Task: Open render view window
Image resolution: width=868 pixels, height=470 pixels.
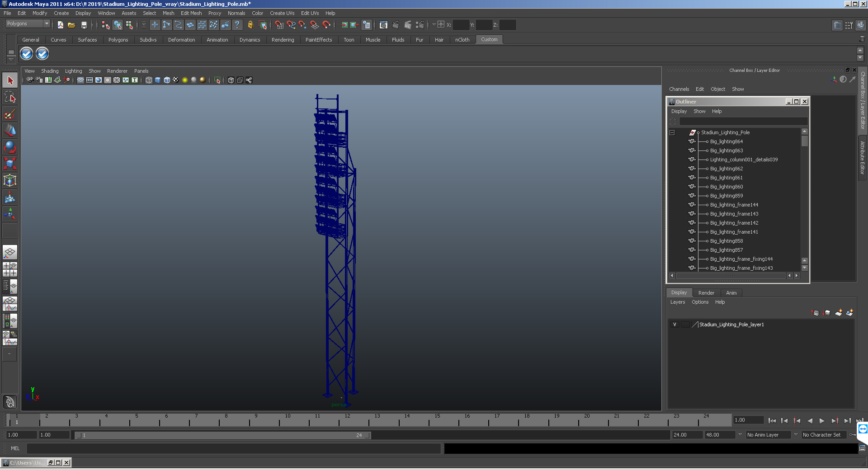Action: pyautogui.click(x=383, y=25)
